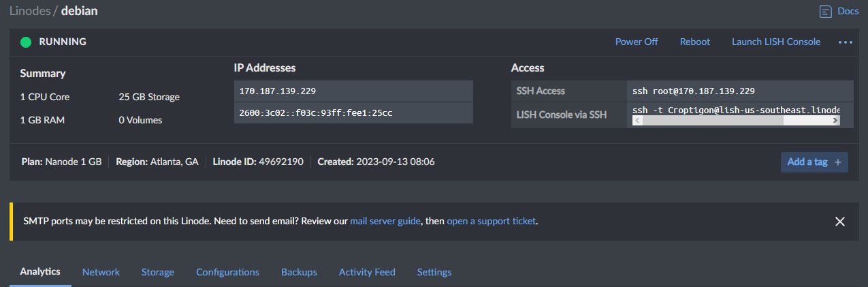
Task: Go to Linodes breadcrumb
Action: [x=30, y=12]
